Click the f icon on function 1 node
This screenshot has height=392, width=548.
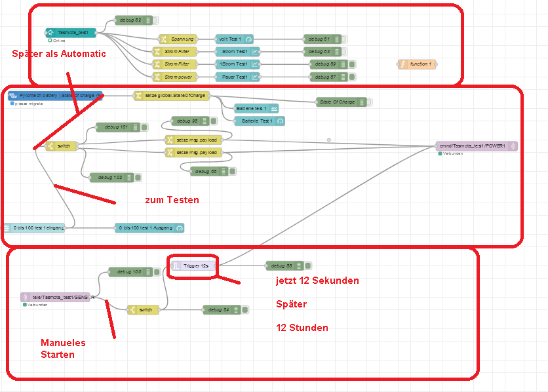403,64
